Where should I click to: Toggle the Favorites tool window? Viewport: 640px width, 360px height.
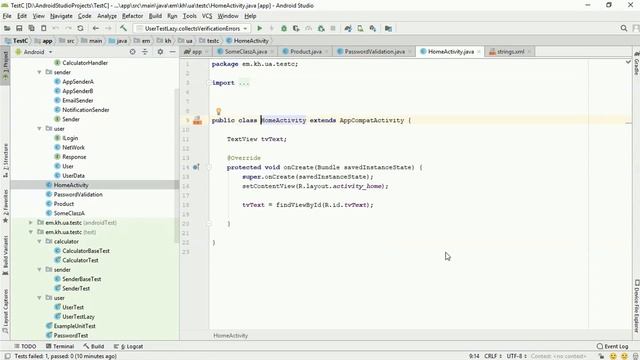(x=5, y=206)
